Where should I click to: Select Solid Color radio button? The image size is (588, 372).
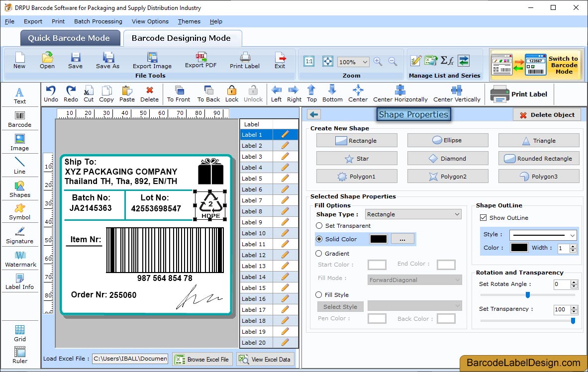pos(319,239)
